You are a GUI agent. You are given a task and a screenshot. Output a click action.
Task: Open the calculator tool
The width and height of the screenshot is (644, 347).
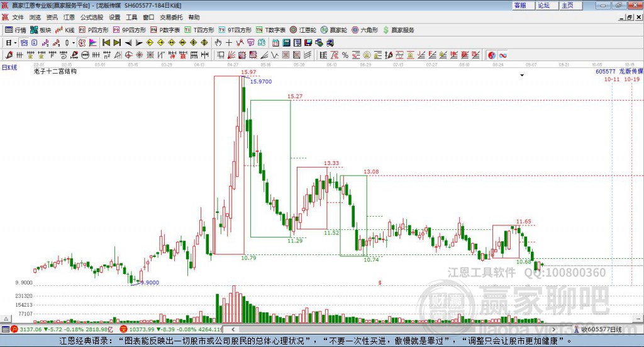tap(286, 43)
